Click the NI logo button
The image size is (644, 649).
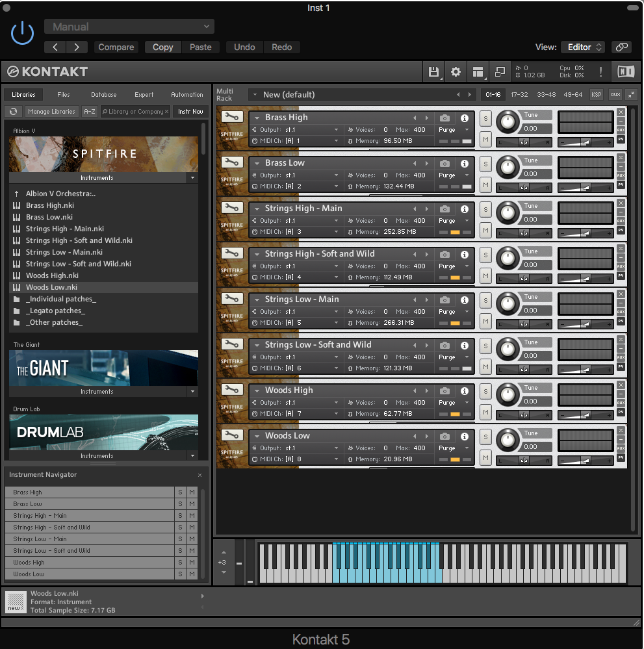tap(626, 71)
